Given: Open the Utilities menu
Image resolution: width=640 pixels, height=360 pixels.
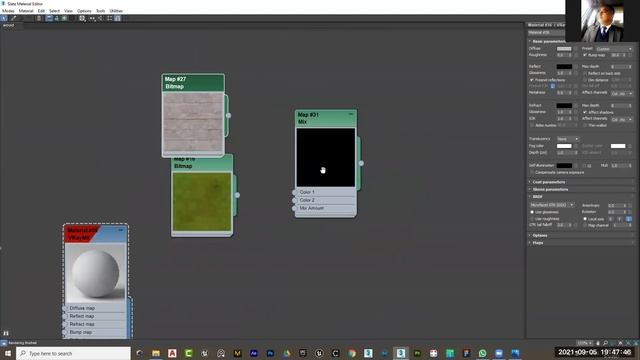Looking at the screenshot, I should tap(116, 11).
